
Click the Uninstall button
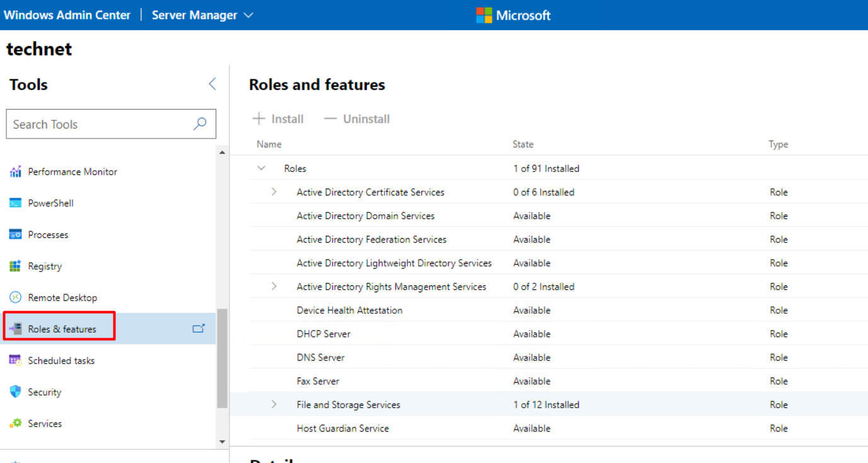(356, 118)
